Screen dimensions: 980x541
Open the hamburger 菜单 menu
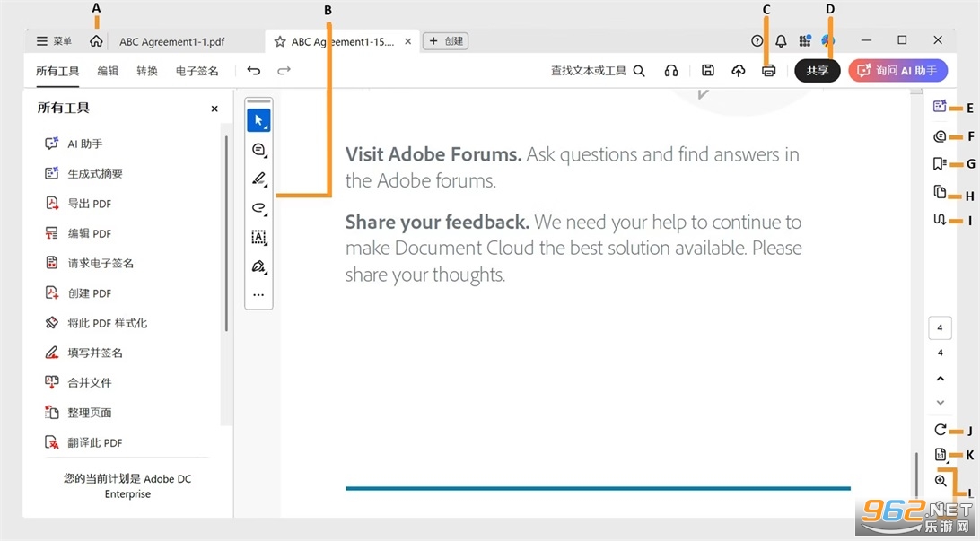54,41
